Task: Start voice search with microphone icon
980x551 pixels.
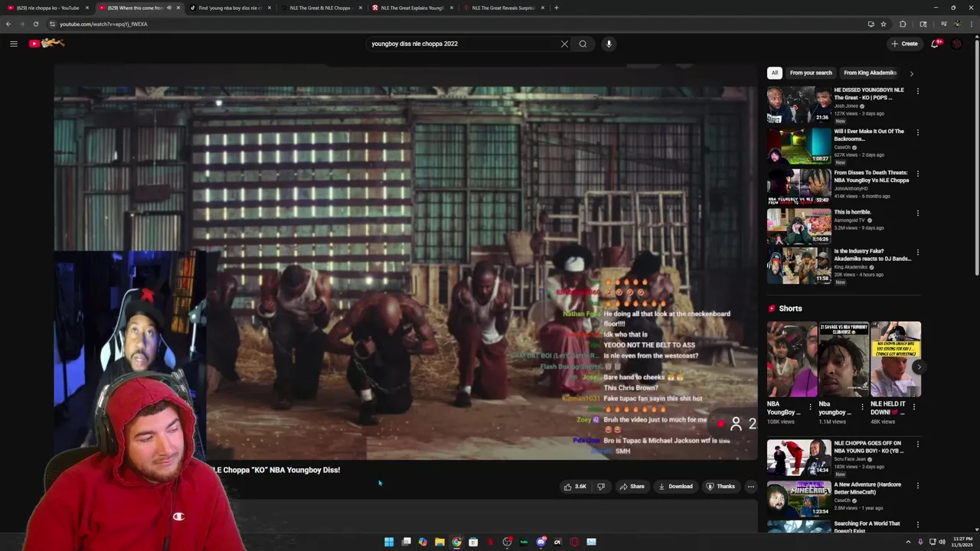Action: 609,44
